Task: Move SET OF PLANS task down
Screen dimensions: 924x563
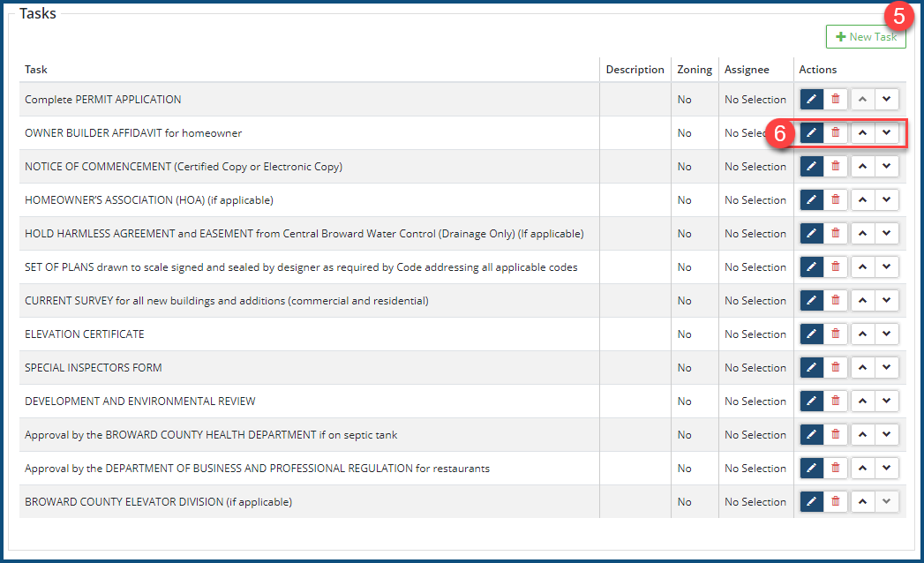Action: click(x=886, y=267)
